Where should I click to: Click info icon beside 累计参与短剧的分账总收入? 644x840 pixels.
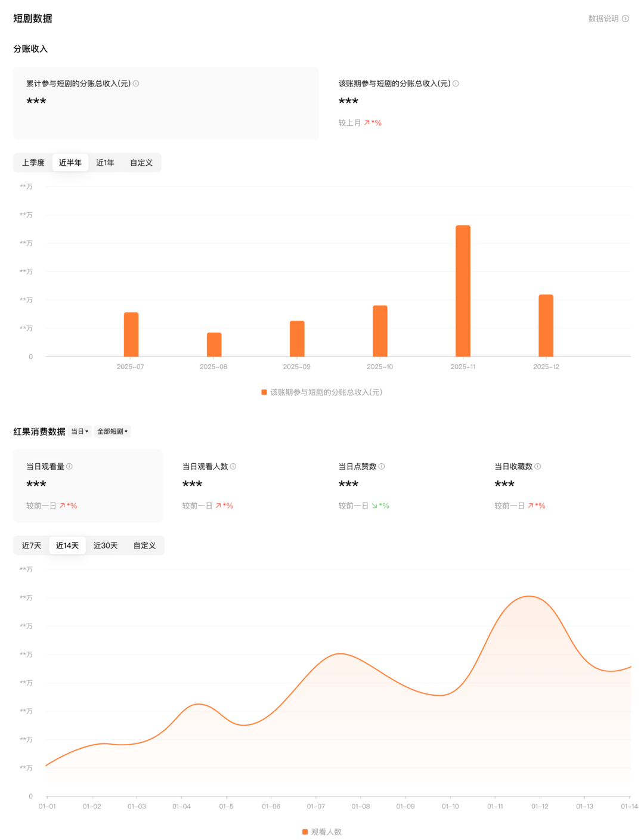tap(136, 83)
